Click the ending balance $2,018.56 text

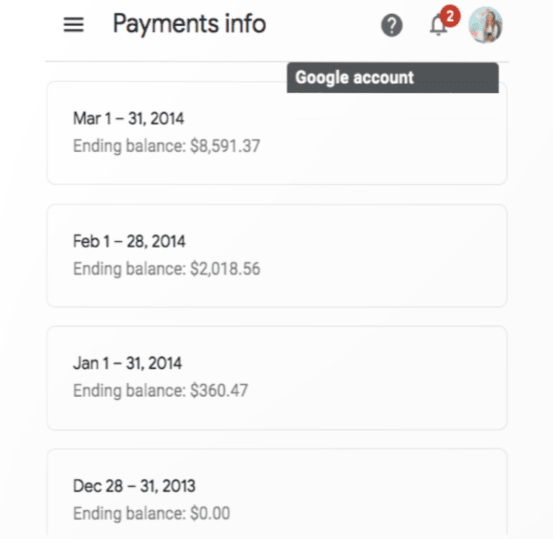click(166, 269)
